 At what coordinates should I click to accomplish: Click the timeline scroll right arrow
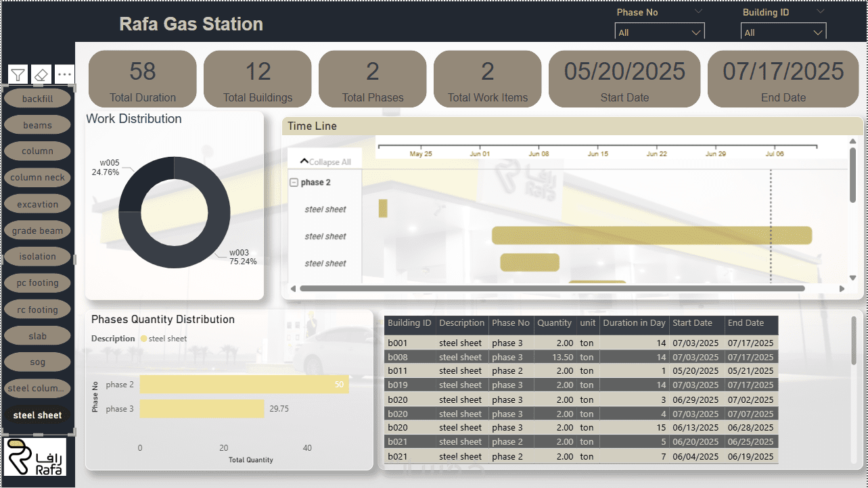(842, 289)
